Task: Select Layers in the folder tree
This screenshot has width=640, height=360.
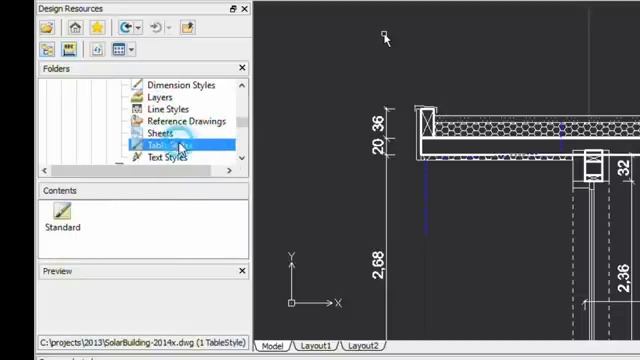Action: pyautogui.click(x=160, y=97)
